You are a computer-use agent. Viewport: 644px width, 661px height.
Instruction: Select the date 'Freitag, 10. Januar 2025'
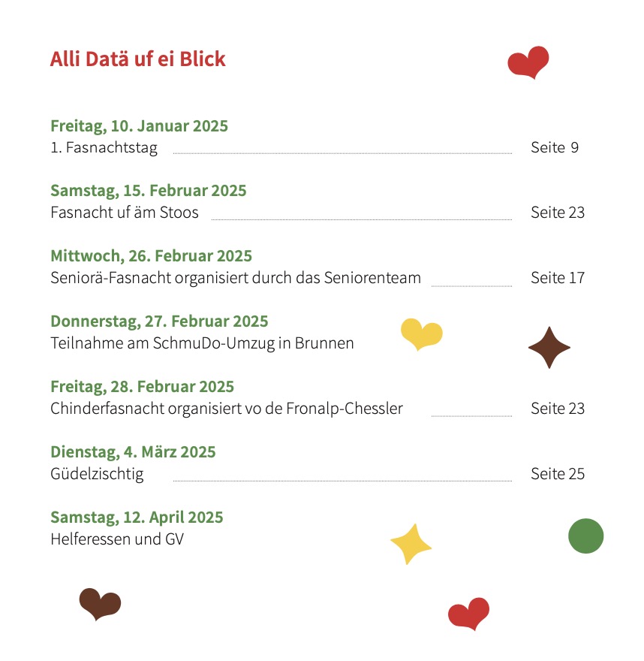(139, 126)
